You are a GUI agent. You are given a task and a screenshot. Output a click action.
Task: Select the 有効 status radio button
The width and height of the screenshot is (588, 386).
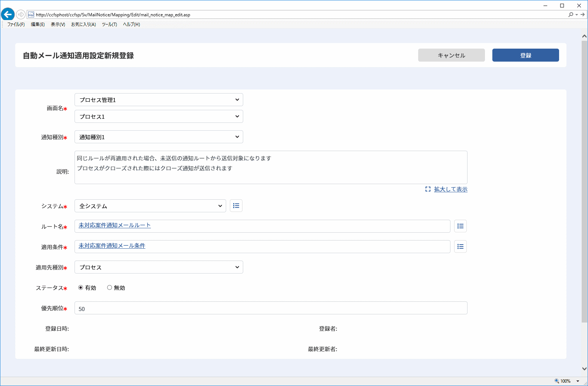pyautogui.click(x=80, y=288)
